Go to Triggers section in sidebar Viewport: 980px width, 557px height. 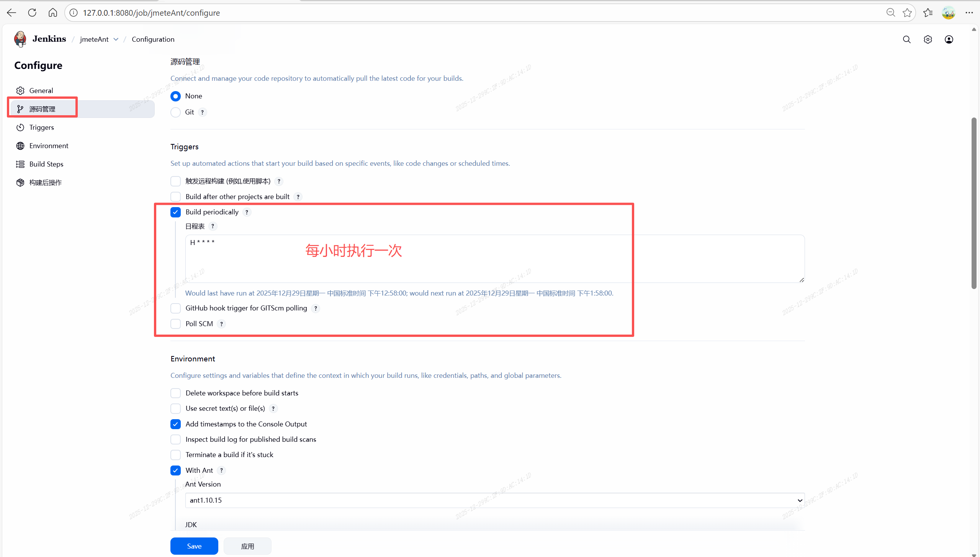click(41, 127)
